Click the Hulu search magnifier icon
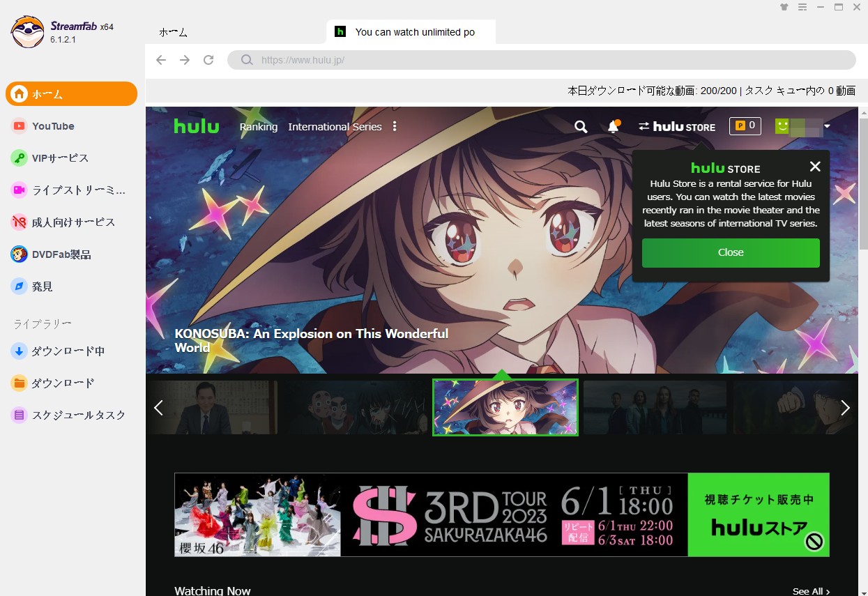 point(581,126)
